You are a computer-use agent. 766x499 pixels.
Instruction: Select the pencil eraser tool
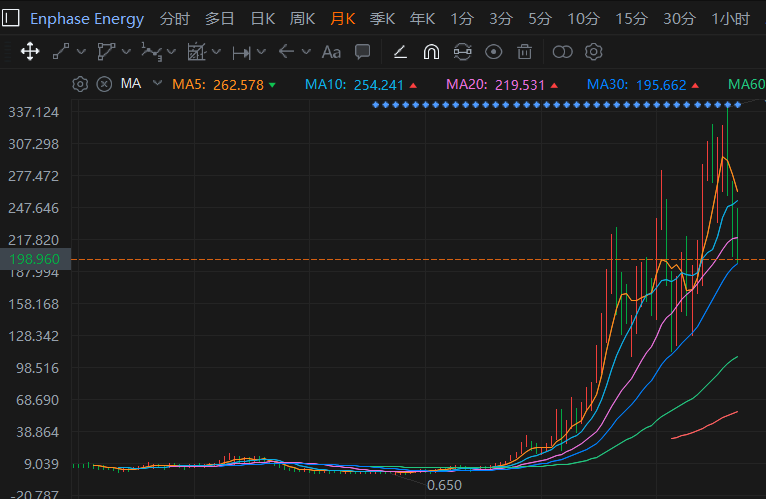[x=400, y=51]
